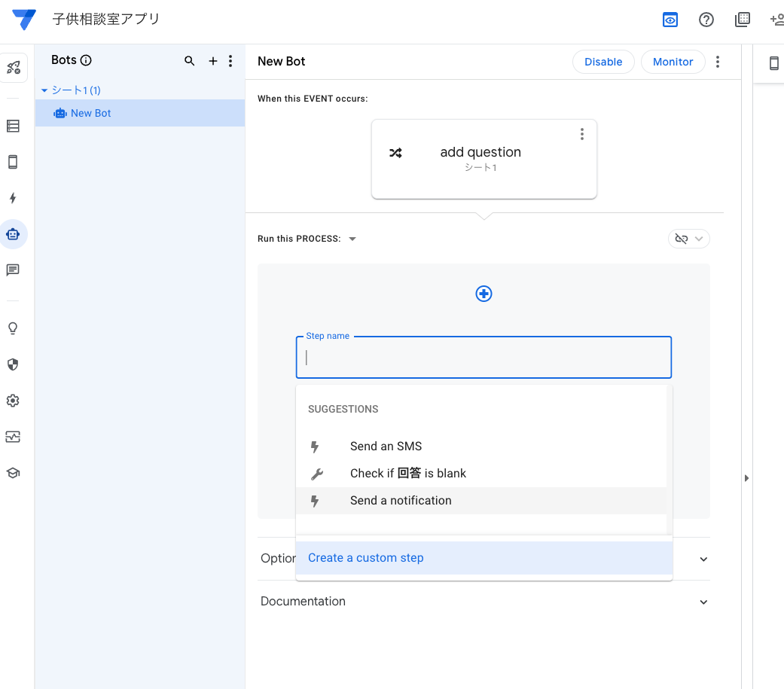784x689 pixels.
Task: Open the Settings gear icon in sidebar
Action: click(13, 401)
